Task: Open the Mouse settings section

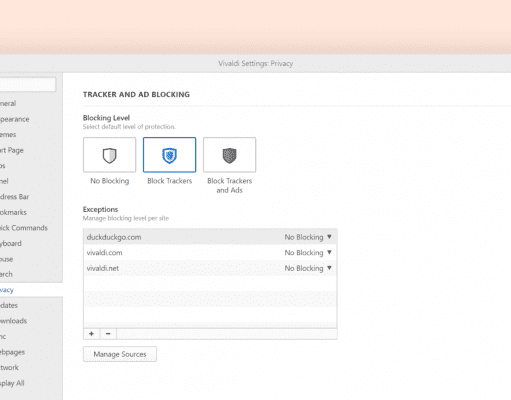Action: click(7, 259)
